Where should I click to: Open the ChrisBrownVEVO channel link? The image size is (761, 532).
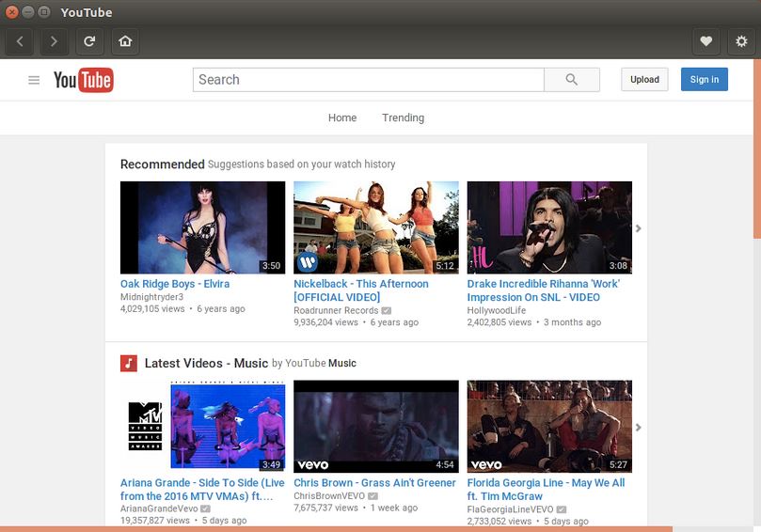pos(329,495)
